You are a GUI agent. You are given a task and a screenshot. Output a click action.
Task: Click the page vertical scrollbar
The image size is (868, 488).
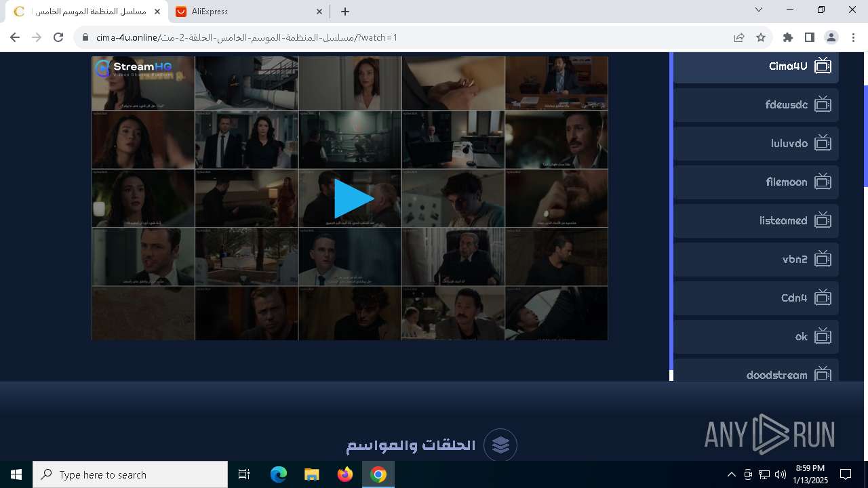point(865,136)
